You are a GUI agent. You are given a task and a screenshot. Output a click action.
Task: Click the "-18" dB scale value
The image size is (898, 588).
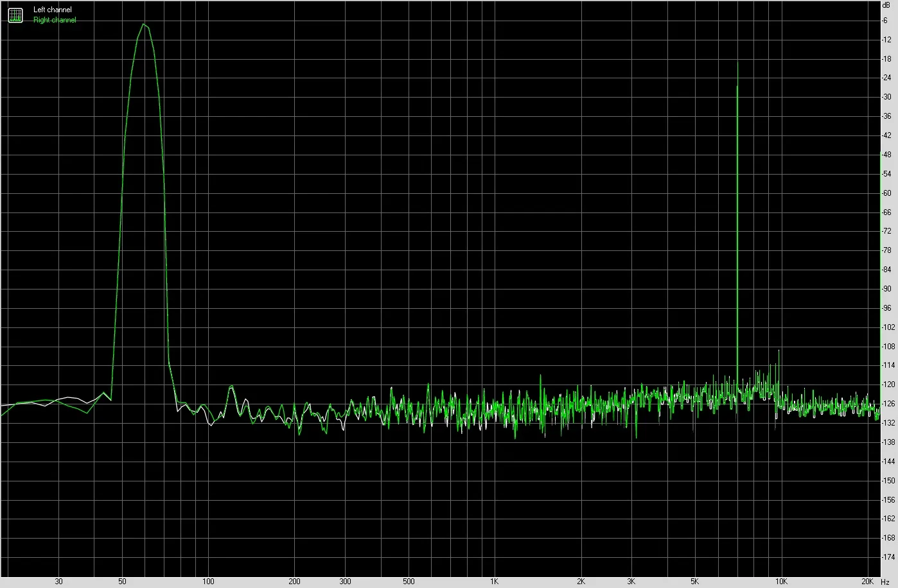(x=886, y=59)
